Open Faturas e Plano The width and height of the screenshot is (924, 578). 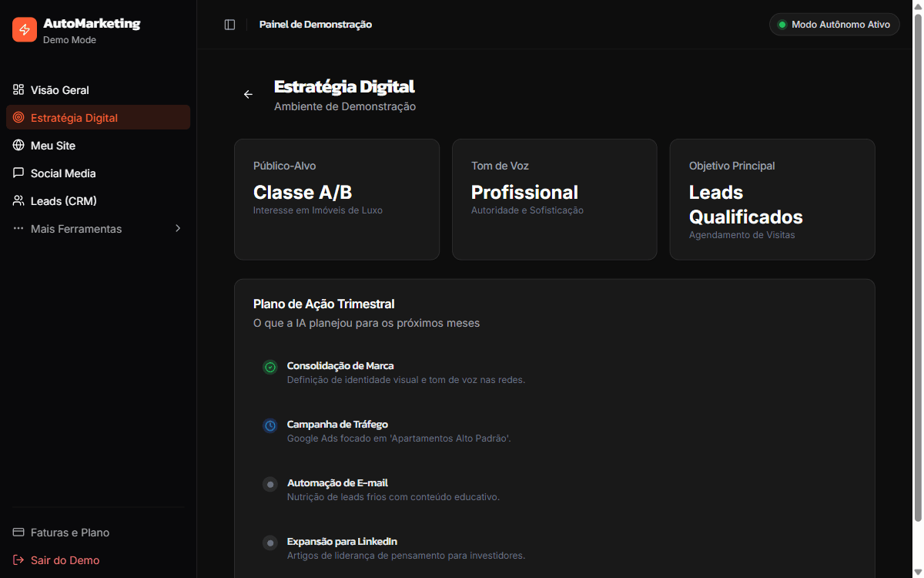69,532
